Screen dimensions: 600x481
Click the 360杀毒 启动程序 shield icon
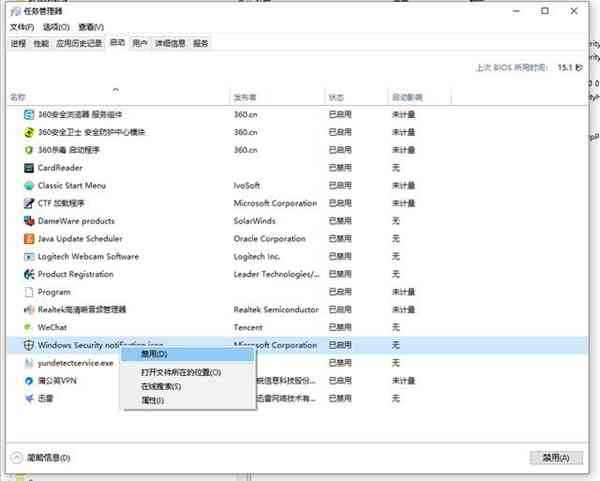point(29,150)
